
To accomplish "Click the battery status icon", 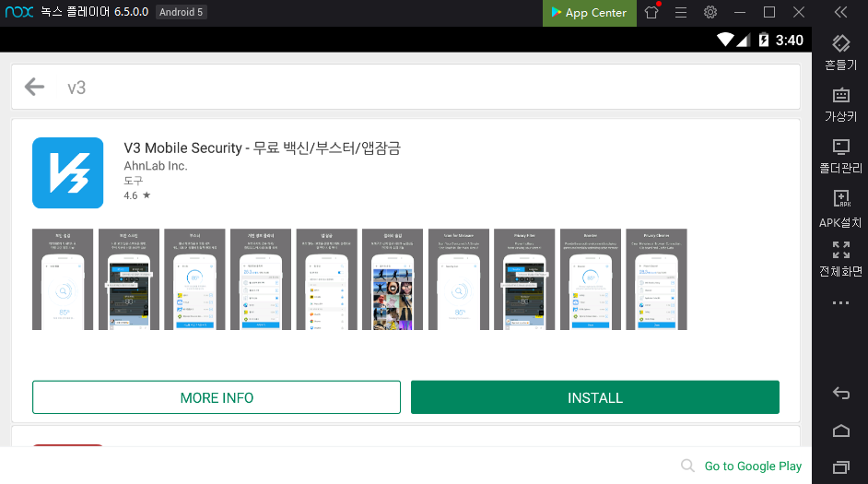I will [763, 40].
